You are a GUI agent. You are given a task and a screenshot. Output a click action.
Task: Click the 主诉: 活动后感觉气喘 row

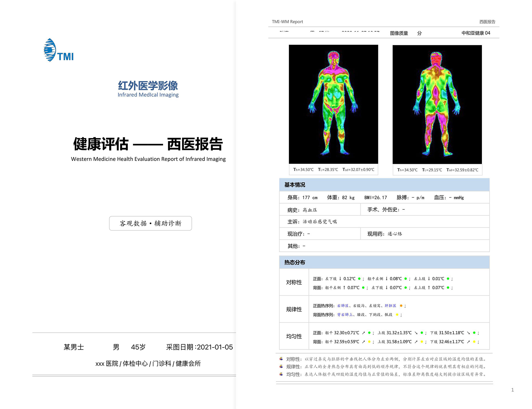click(x=384, y=222)
